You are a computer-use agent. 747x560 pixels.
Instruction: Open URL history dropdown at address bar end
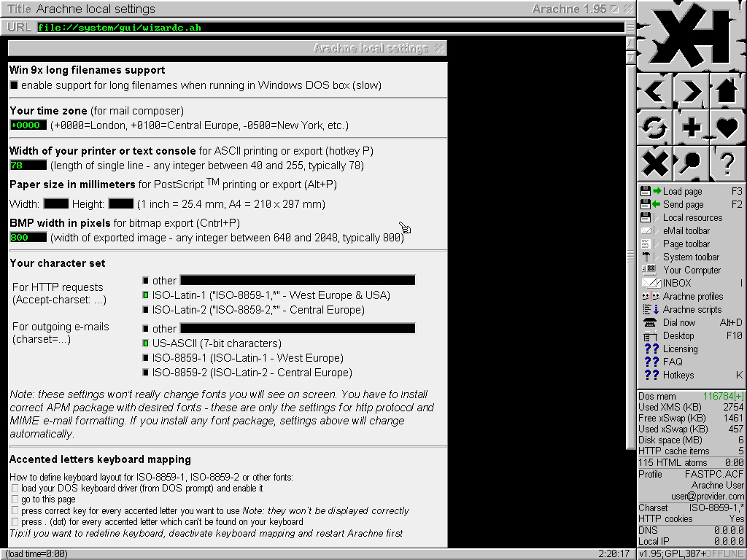tap(630, 28)
